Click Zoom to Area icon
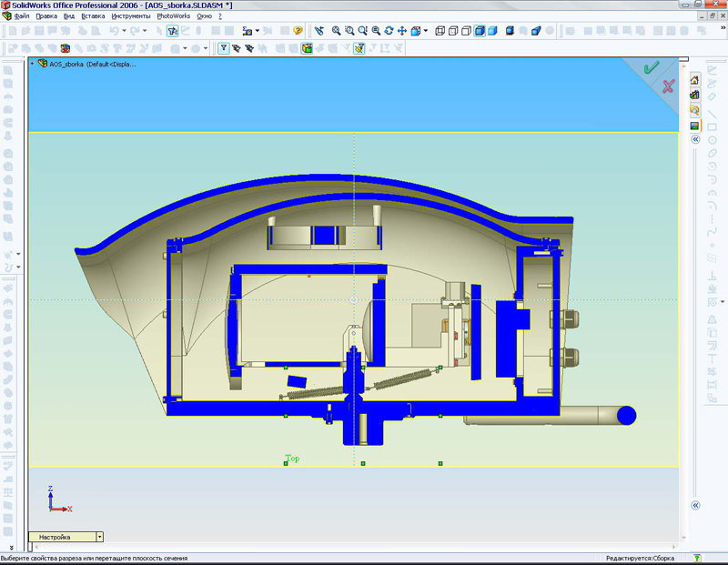 349,31
